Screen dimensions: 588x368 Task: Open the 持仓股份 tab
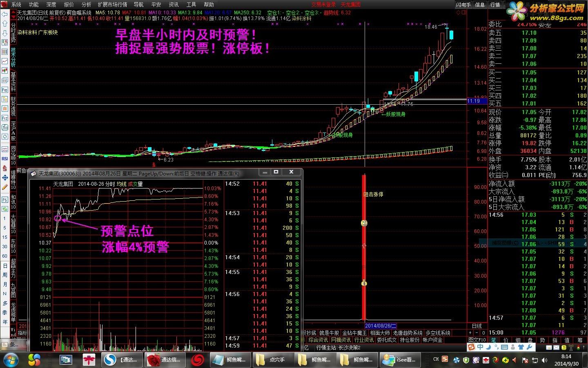coord(410,340)
